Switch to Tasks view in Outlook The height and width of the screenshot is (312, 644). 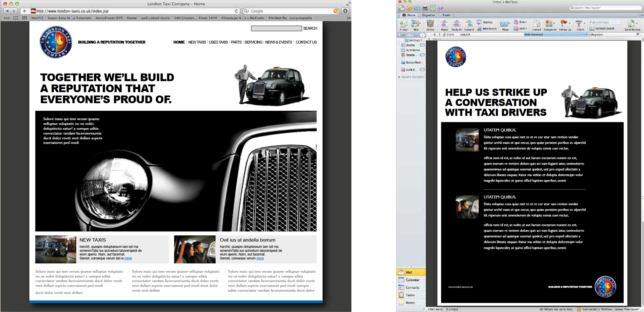coord(411,295)
